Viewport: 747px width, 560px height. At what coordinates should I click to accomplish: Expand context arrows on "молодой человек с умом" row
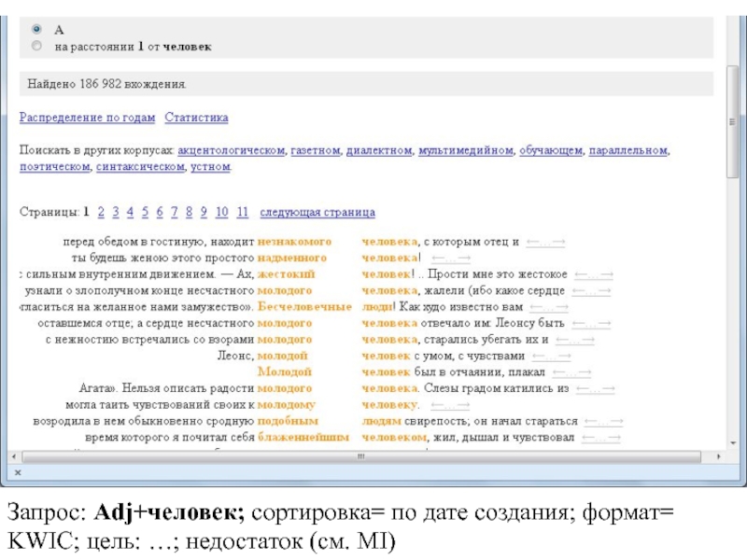pos(551,356)
